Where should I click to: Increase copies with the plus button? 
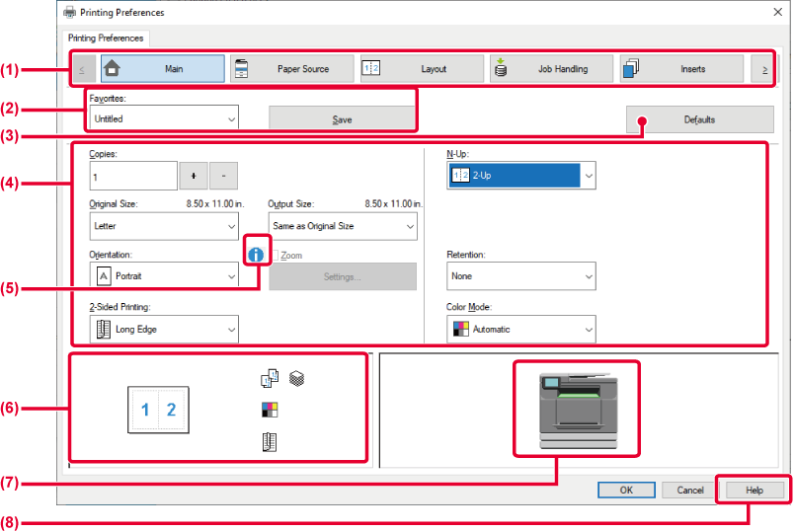coord(194,176)
